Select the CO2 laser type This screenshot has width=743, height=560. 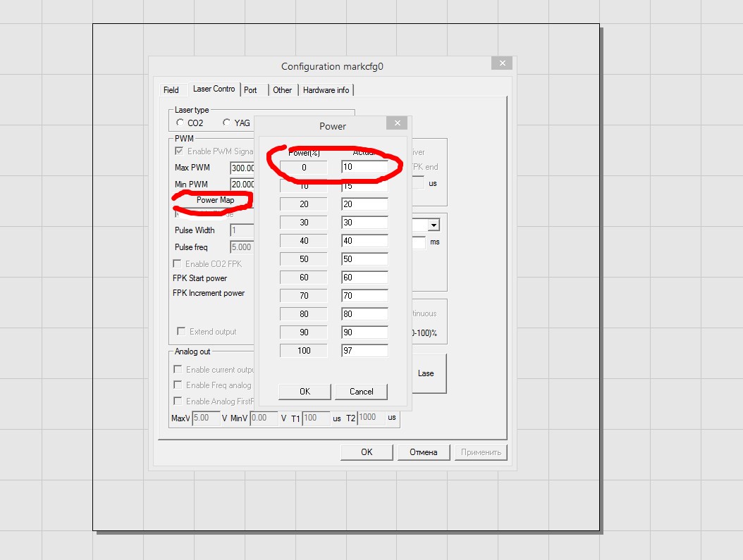tap(181, 123)
